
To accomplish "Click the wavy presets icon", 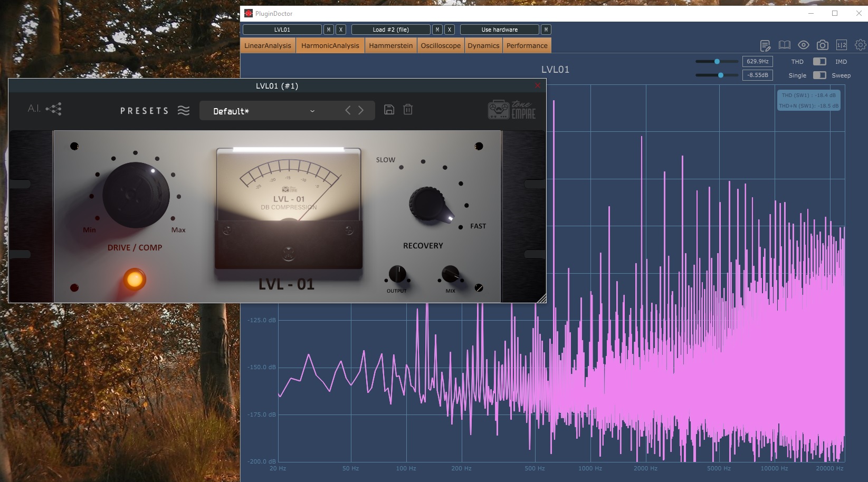I will tap(184, 110).
